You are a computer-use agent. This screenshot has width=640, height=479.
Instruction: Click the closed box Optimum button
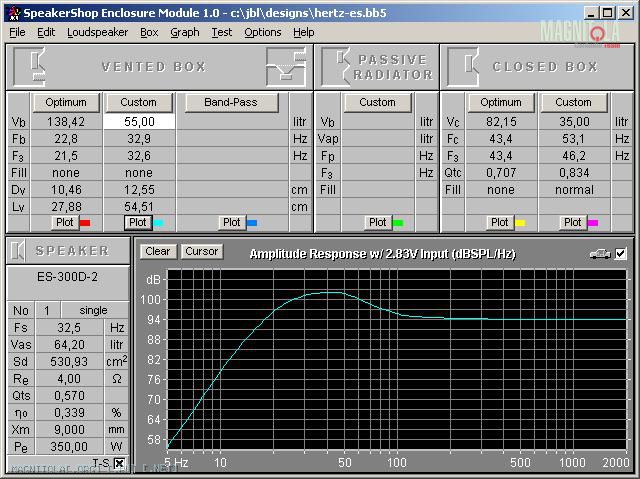(501, 102)
